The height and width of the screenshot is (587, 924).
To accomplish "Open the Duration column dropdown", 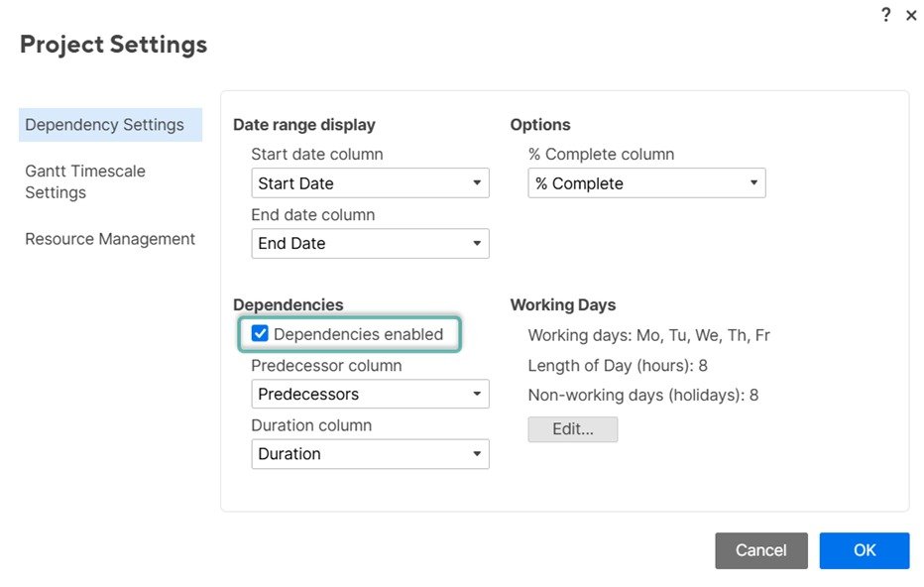I will click(370, 454).
